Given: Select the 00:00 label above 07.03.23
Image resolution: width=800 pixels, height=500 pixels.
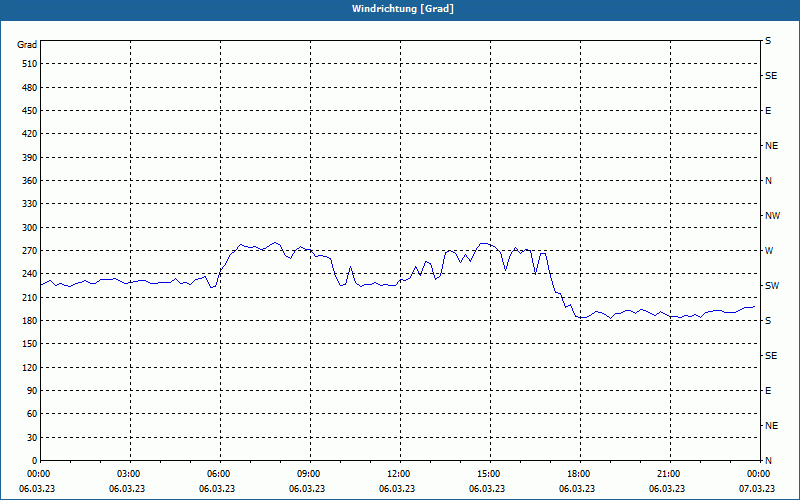Looking at the screenshot, I should [759, 474].
